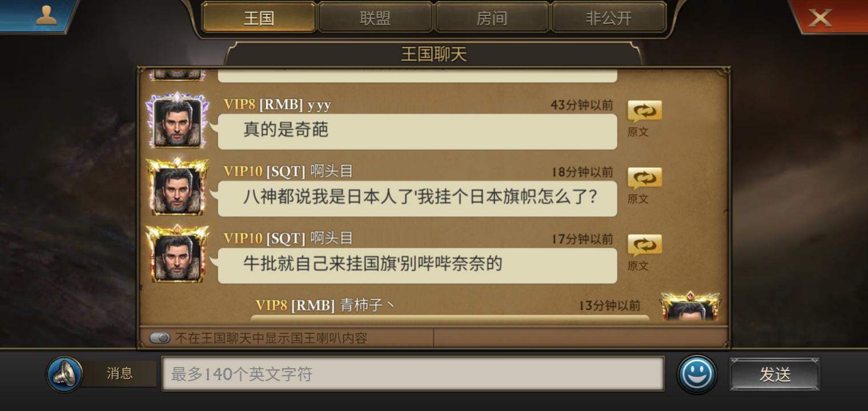Select the 王国 kingdom tab
Viewport: 868px width, 411px height.
click(259, 18)
